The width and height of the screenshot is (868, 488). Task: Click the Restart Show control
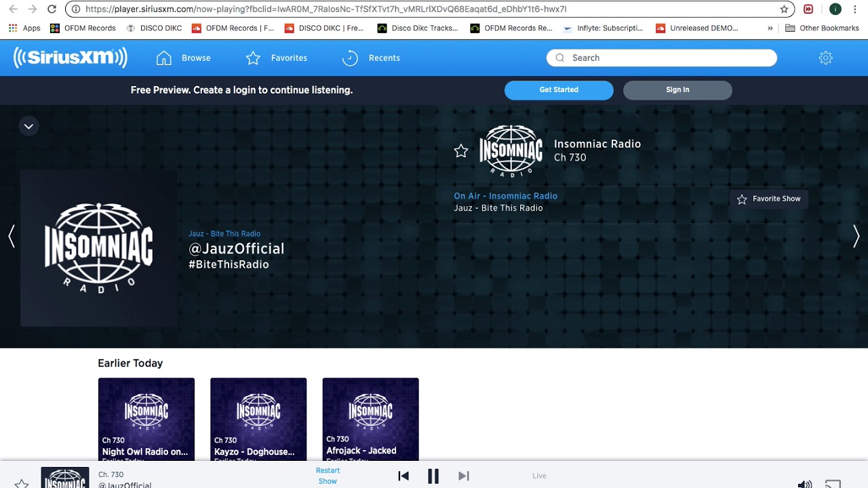pos(328,476)
